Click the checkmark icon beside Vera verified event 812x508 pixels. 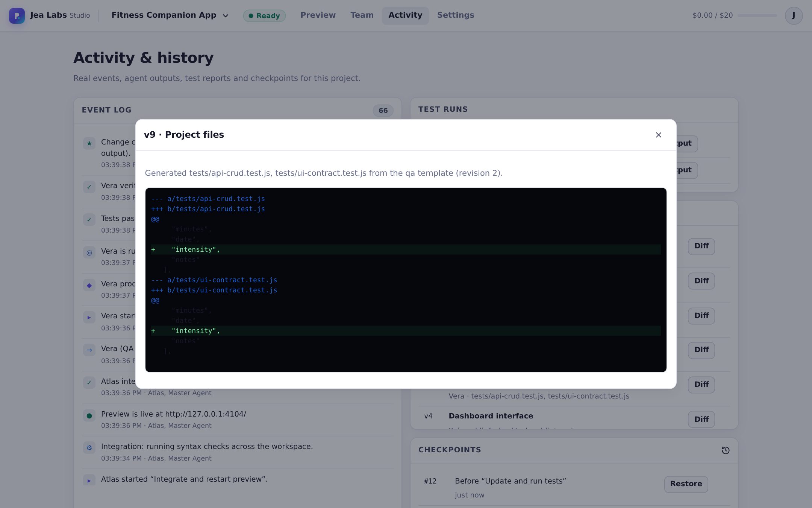point(89,187)
